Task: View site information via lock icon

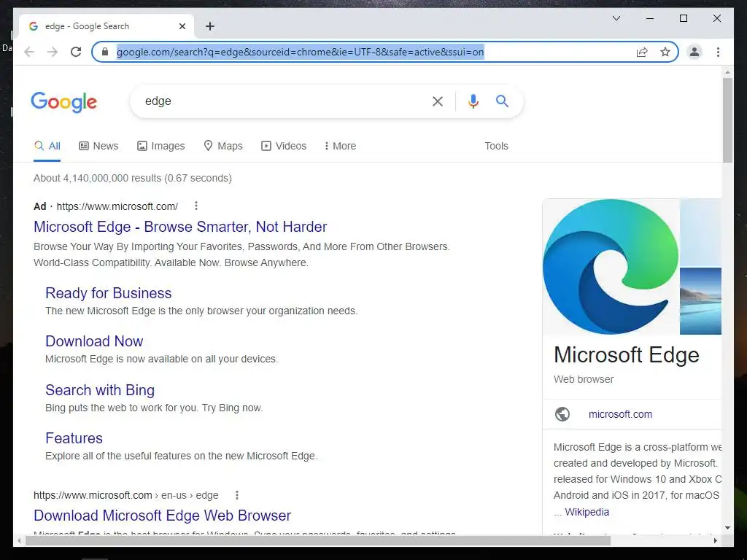Action: click(x=105, y=52)
